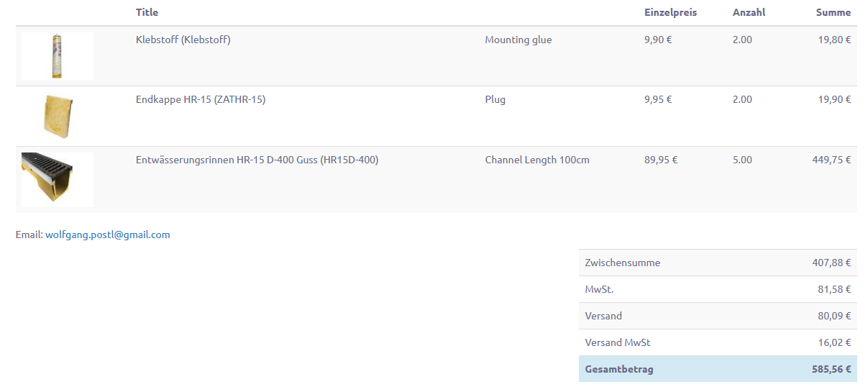Select Entwässerungsrinnen HR-15 D-400 Guss title
Image resolution: width=868 pixels, height=387 pixels.
[x=257, y=160]
